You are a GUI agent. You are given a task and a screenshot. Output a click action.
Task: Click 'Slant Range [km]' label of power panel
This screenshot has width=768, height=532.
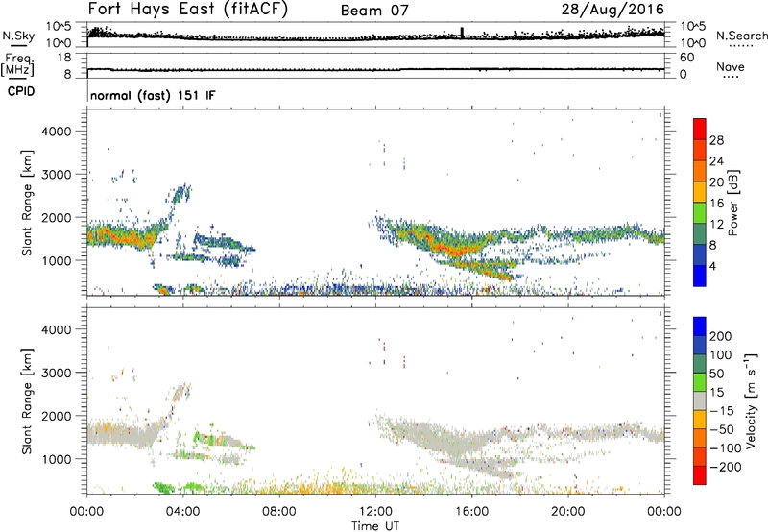click(27, 203)
